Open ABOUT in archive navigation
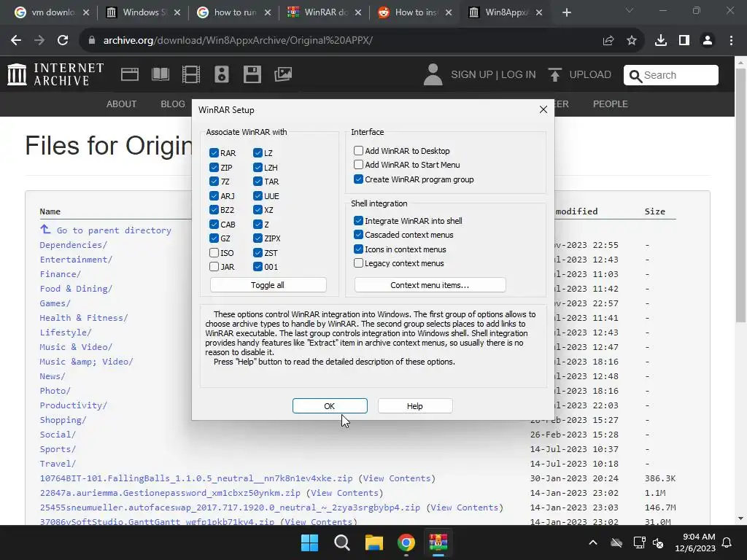The width and height of the screenshot is (747, 560). [122, 104]
